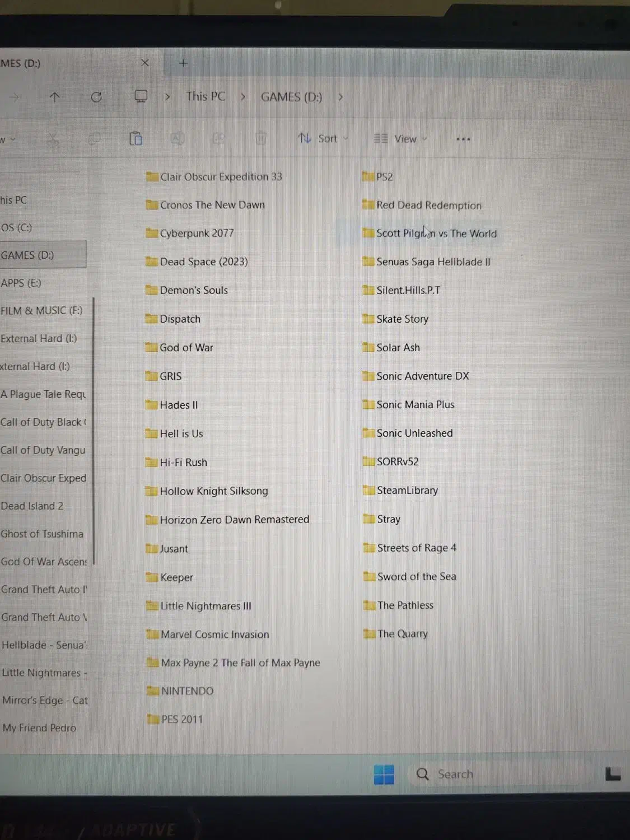Screen dimensions: 630x840
Task: Select Solar Ash folder
Action: [x=391, y=347]
